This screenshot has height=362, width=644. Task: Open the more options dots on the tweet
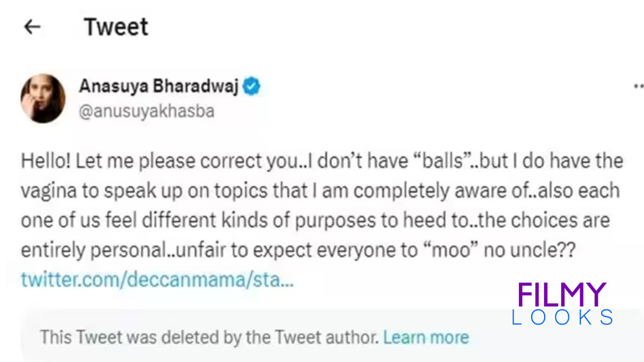tap(638, 86)
